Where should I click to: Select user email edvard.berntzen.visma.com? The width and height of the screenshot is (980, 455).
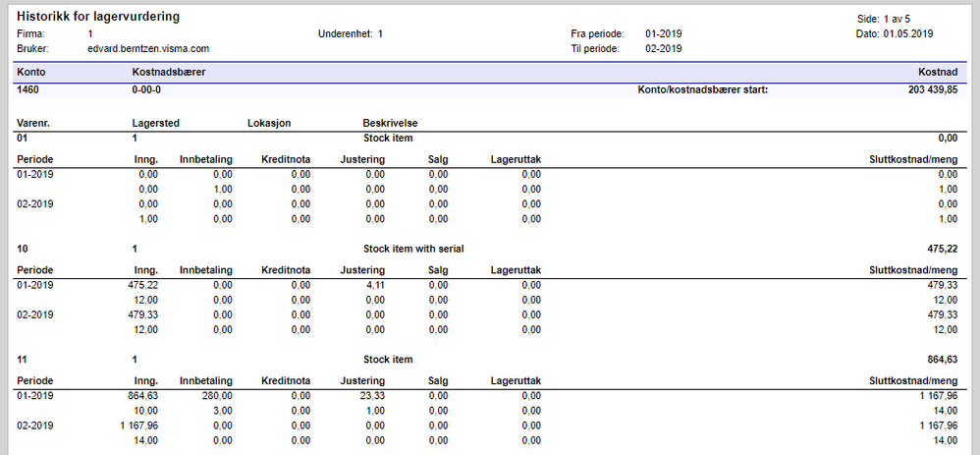coord(148,48)
